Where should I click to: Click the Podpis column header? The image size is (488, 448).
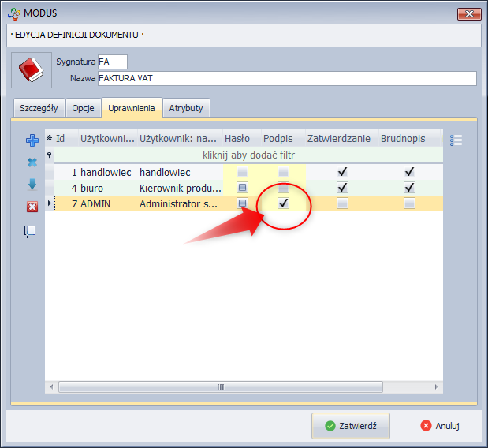pyautogui.click(x=283, y=138)
